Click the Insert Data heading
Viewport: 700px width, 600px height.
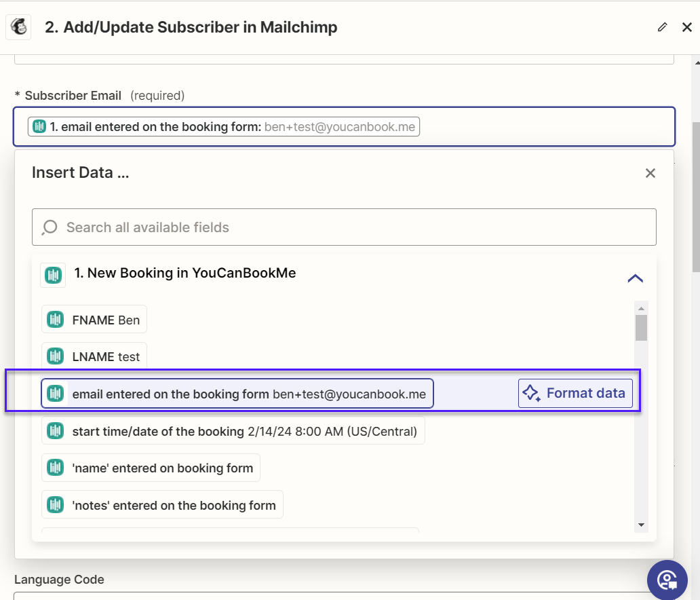pyautogui.click(x=80, y=172)
